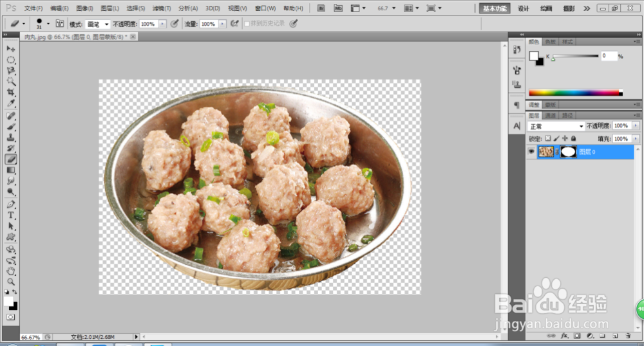Select the Zoom tool

(x=11, y=282)
